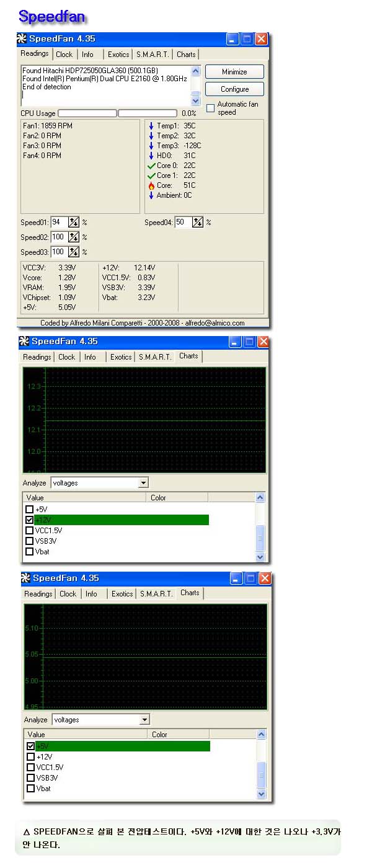This screenshot has width=372, height=868.
Task: Click the +5V voltage chart area
Action: coord(146,657)
